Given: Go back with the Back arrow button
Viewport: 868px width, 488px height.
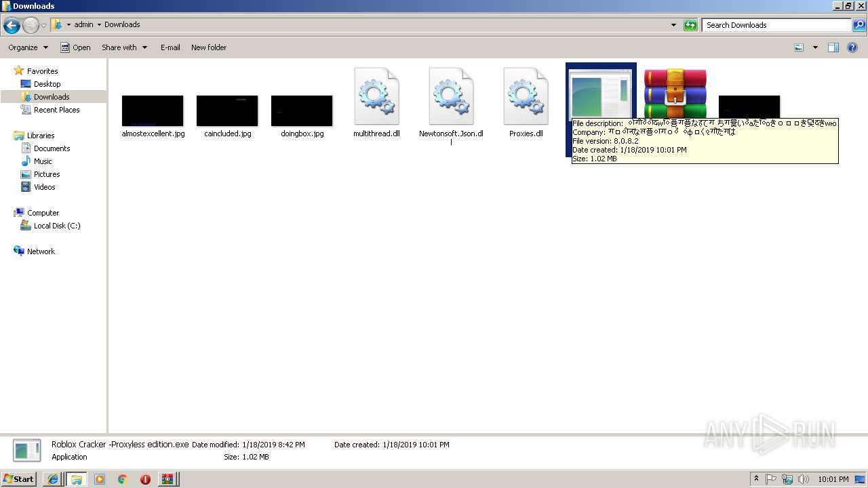Looking at the screenshot, I should [12, 25].
